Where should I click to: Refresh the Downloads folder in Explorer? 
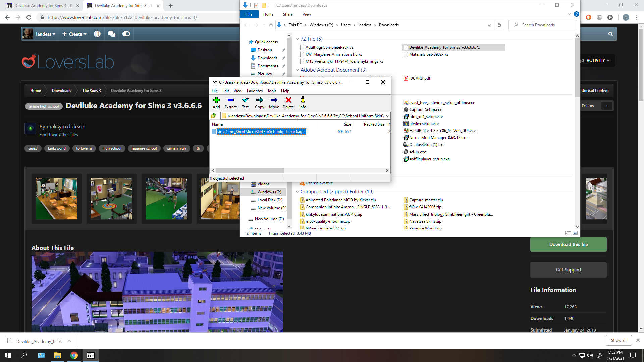[x=499, y=25]
